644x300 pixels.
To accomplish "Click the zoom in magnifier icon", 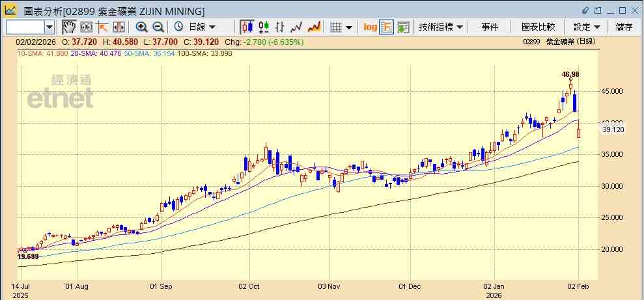I will [142, 27].
